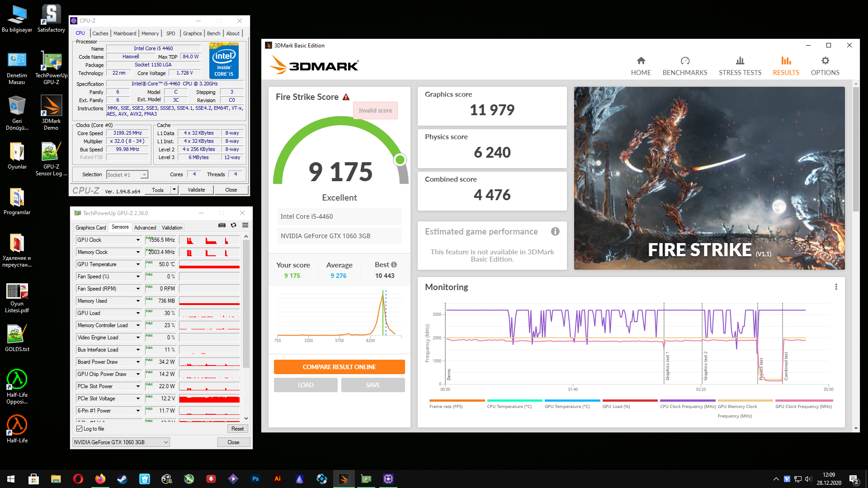Click the Validate button in CPU-Z
Screen dimensions: 868x488
coord(196,190)
